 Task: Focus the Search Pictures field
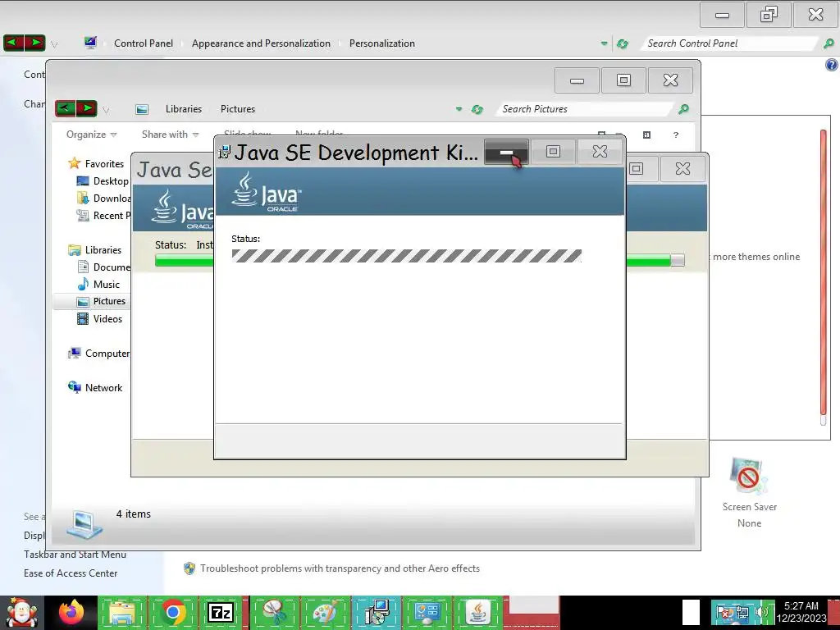point(584,109)
